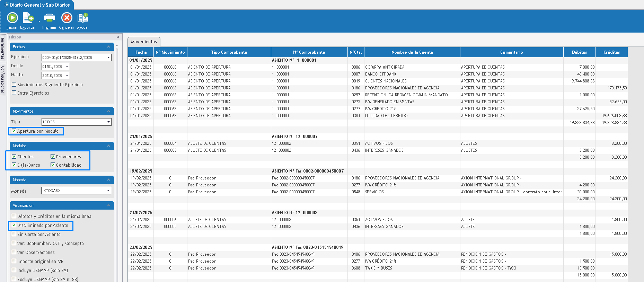The width and height of the screenshot is (644, 282).
Task: Open the Moneda TODAS dropdown
Action: click(108, 191)
